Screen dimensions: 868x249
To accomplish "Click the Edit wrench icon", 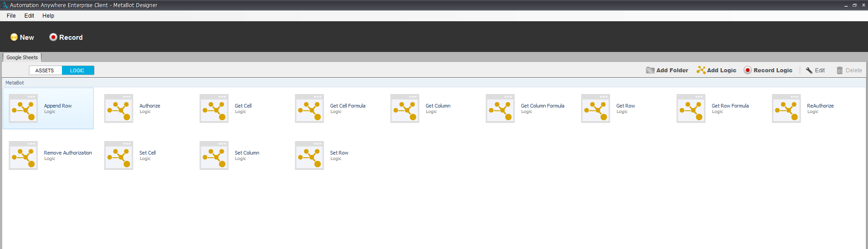I will (x=809, y=70).
